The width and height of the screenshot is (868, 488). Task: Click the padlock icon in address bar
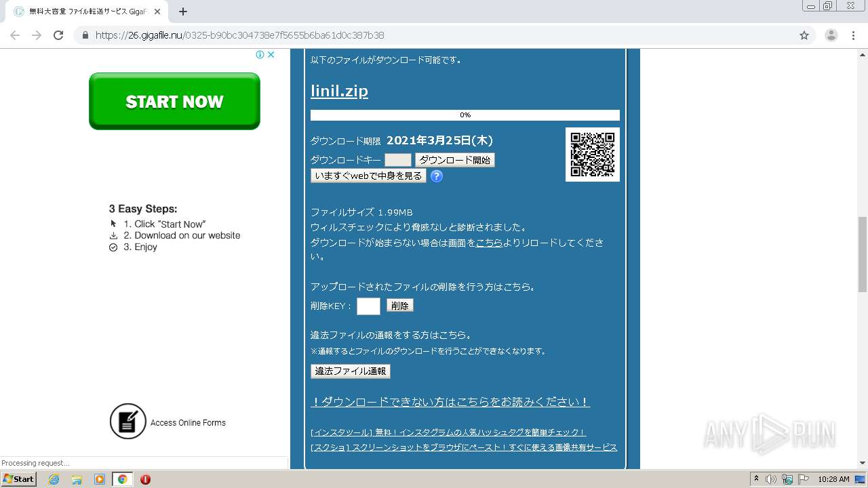coord(85,35)
